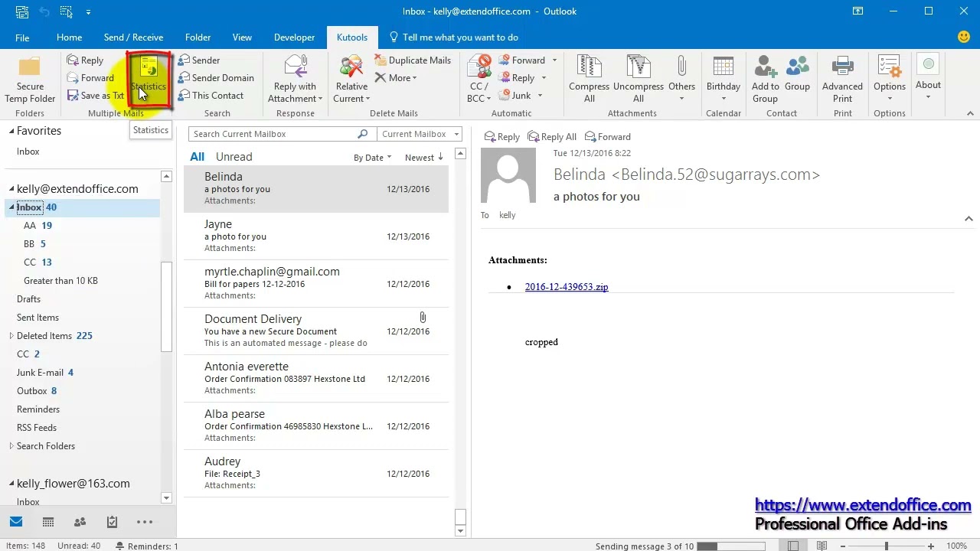Viewport: 980px width, 551px height.
Task: Open the Secure Temp Folder tool
Action: [30, 80]
